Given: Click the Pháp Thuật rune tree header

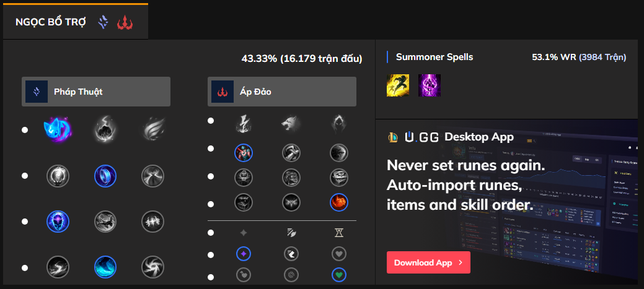Looking at the screenshot, I should point(96,92).
